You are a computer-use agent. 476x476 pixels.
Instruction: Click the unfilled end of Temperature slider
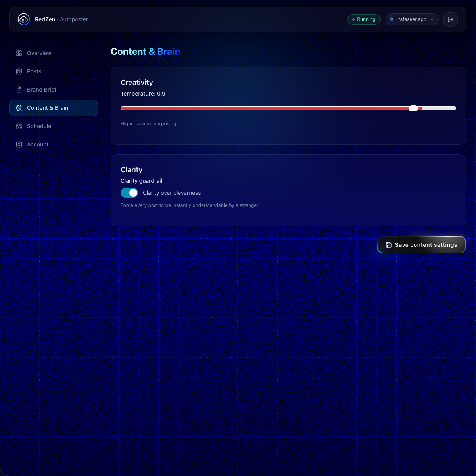439,108
